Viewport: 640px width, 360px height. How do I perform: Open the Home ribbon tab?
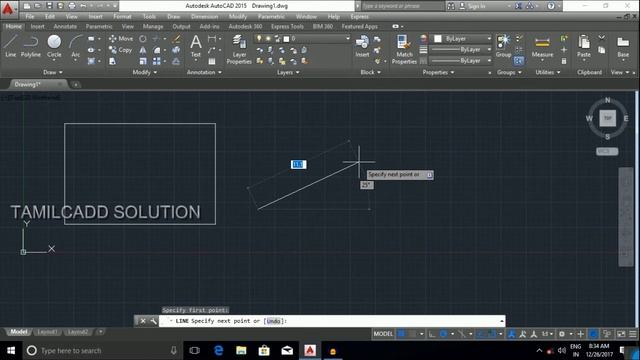13,27
